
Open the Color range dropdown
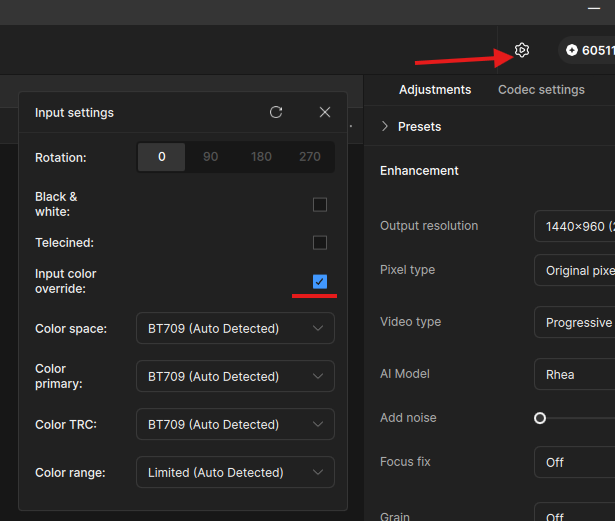coord(235,472)
